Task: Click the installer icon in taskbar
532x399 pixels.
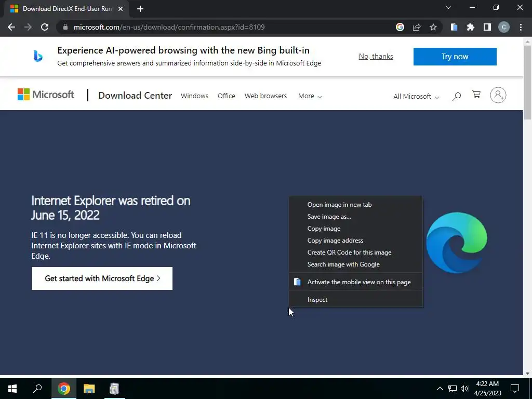Action: click(x=115, y=389)
